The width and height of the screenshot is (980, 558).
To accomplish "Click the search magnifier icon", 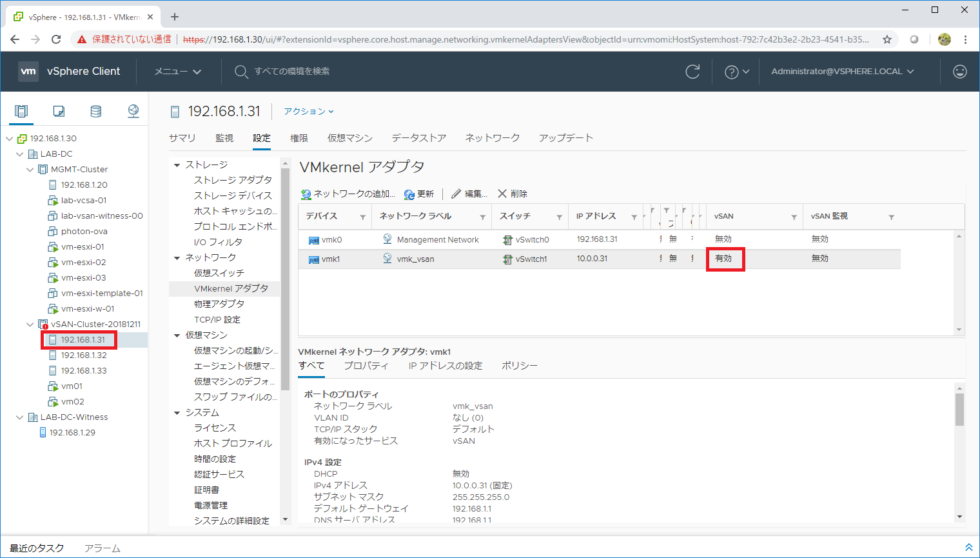I will pyautogui.click(x=241, y=72).
